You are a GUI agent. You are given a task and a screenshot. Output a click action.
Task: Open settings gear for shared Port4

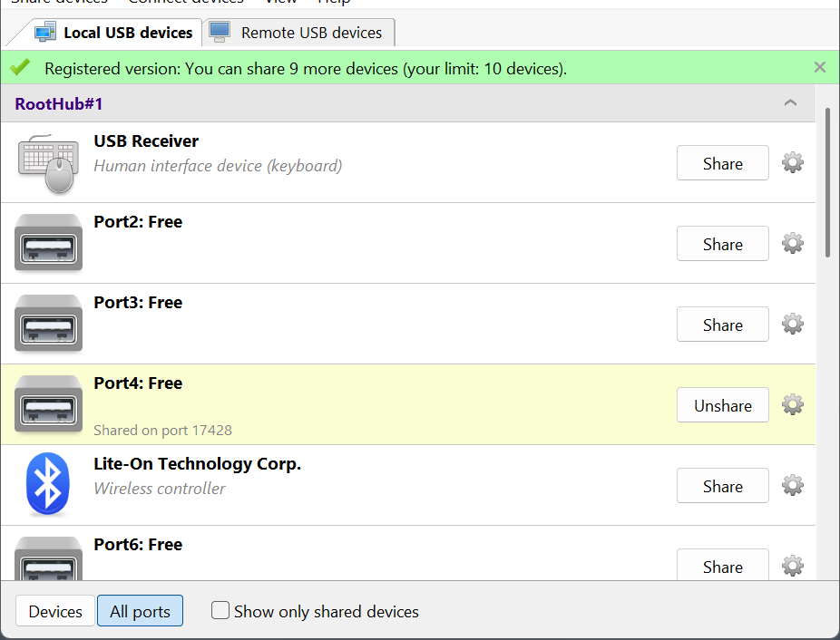[x=793, y=405]
